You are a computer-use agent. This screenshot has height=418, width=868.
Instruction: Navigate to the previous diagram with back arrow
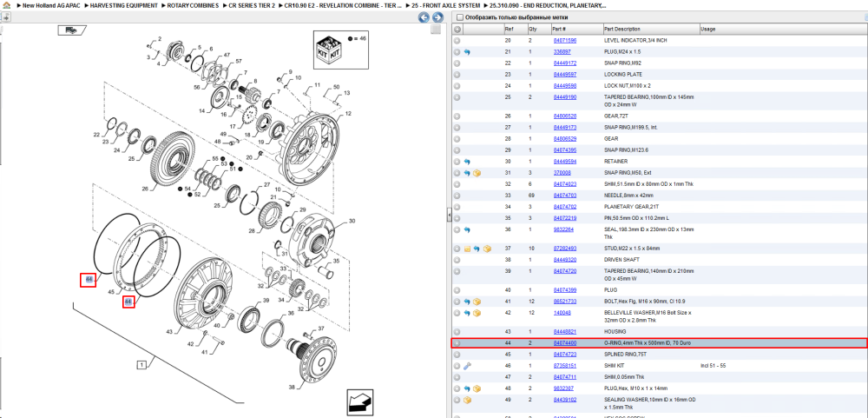pyautogui.click(x=424, y=17)
